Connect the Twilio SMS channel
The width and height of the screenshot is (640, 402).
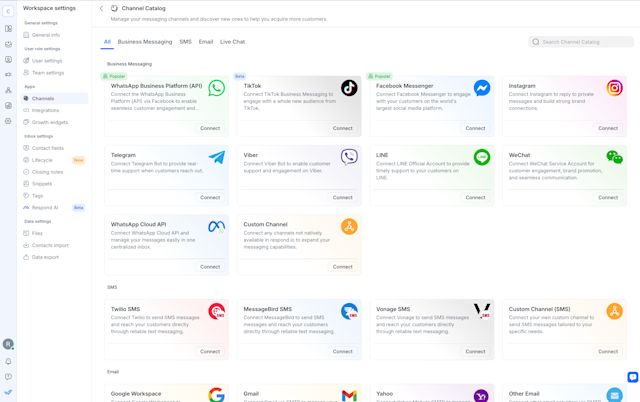pyautogui.click(x=210, y=351)
